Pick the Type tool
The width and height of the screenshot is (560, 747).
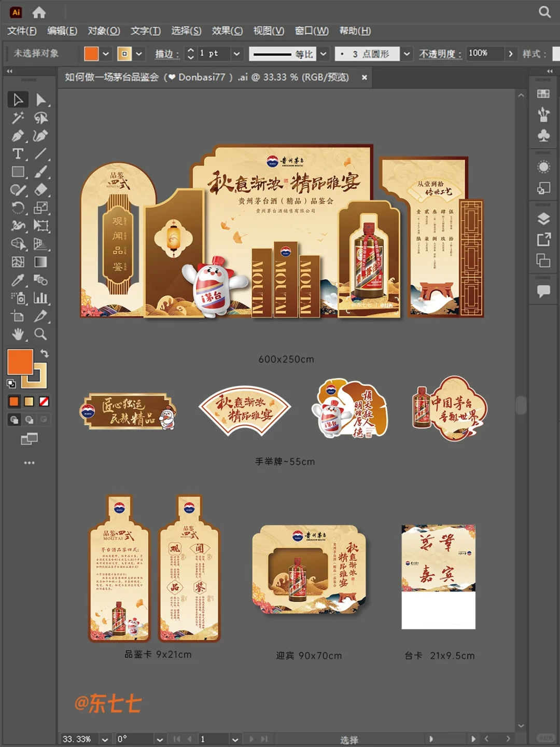(18, 154)
